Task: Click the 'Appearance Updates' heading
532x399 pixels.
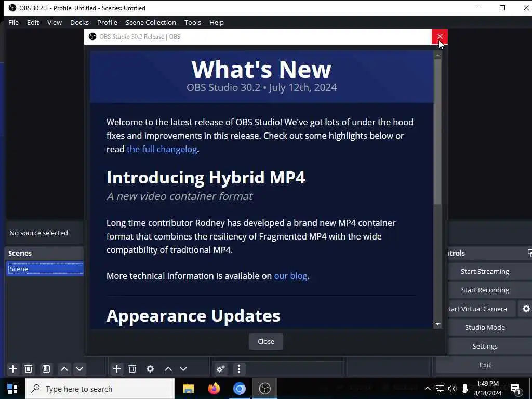Action: tap(193, 315)
